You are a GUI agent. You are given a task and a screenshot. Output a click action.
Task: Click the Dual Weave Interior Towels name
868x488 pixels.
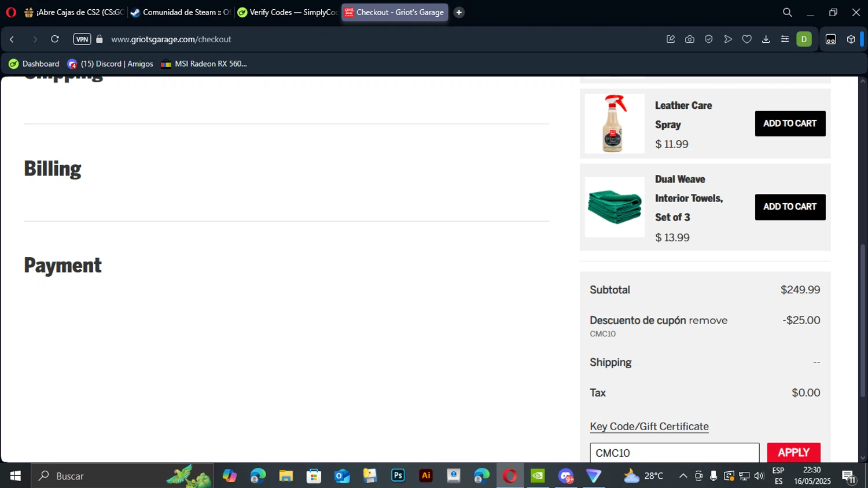click(x=689, y=198)
